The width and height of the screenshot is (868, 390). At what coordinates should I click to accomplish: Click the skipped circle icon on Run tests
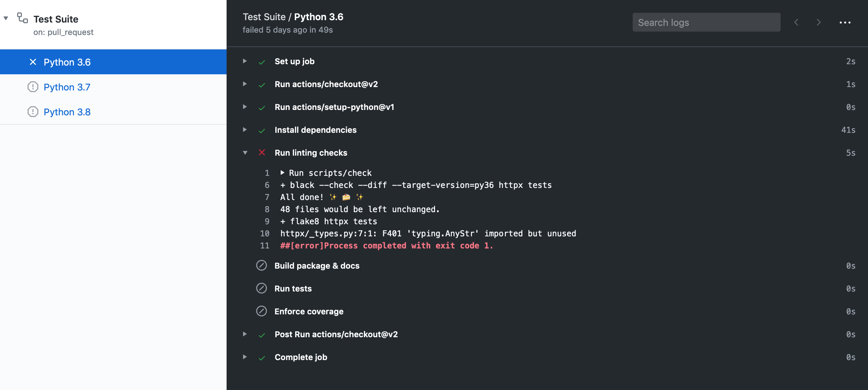pos(262,288)
